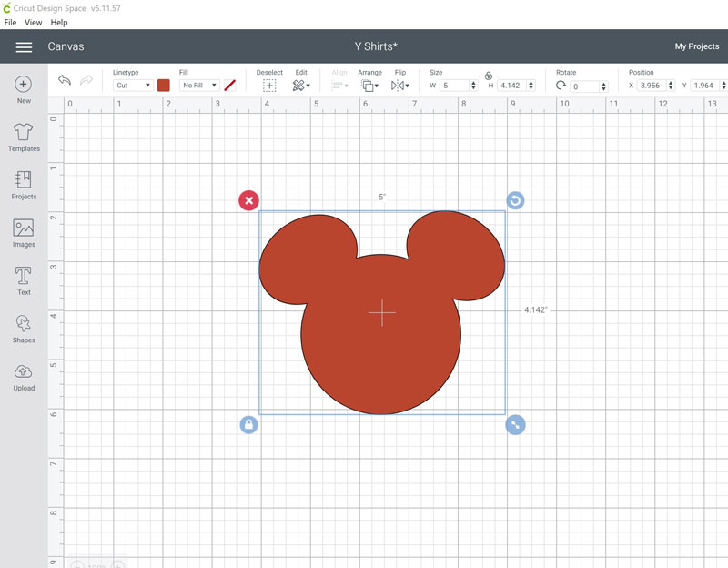Screen dimensions: 728x568
Task: Click the 5" width dimension label
Action: 382,197
